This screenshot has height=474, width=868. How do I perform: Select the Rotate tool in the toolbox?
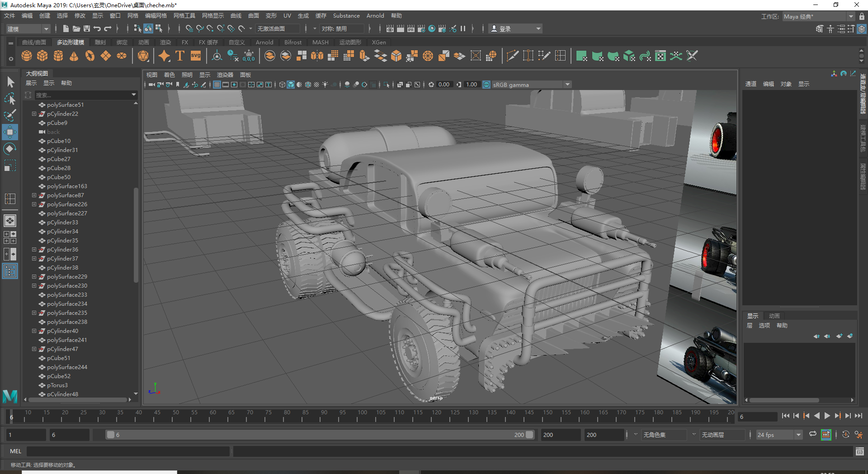(10, 149)
